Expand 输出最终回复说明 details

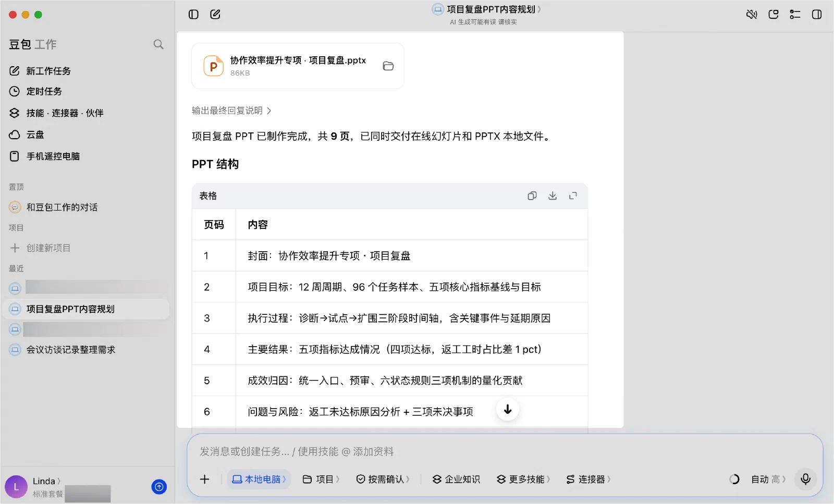[x=231, y=110]
